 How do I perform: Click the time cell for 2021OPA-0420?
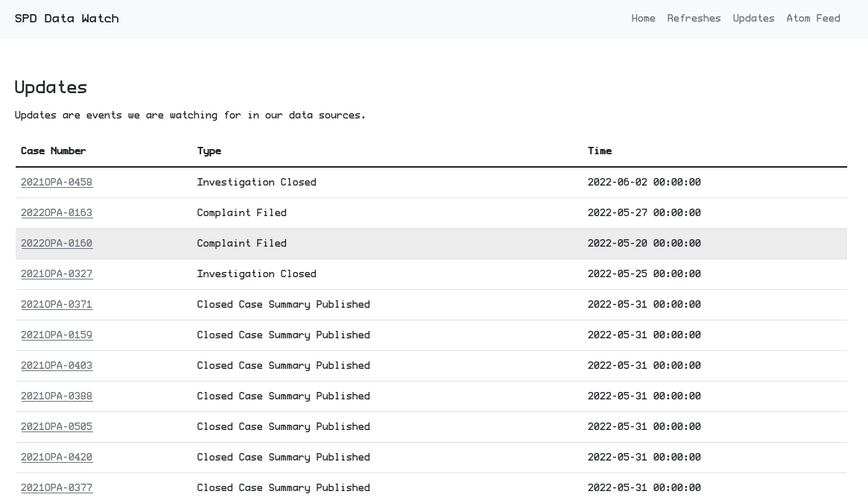click(x=644, y=457)
